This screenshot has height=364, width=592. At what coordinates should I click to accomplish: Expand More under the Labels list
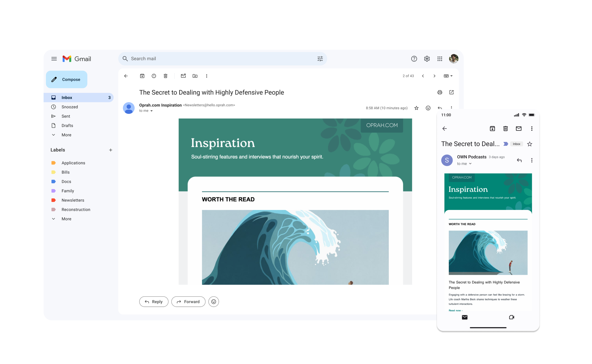(x=66, y=219)
